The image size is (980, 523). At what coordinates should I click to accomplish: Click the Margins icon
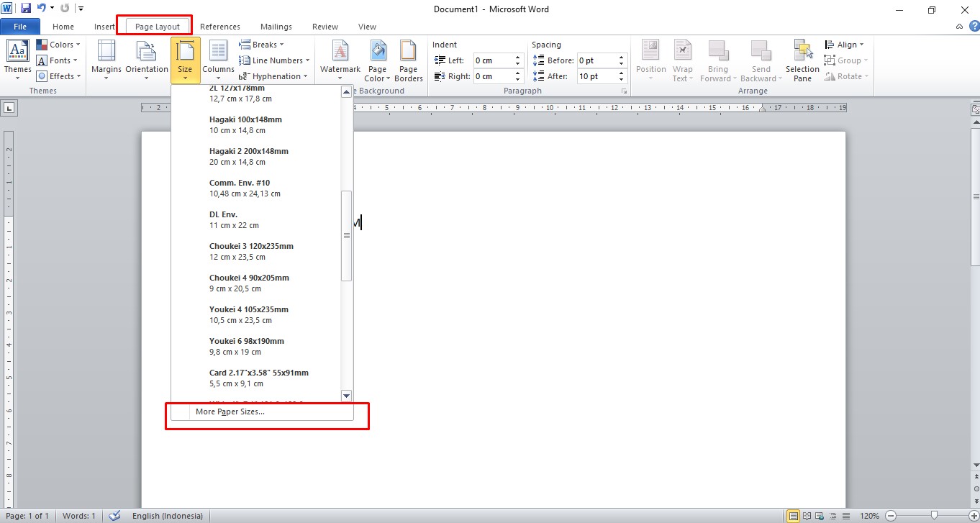(106, 60)
